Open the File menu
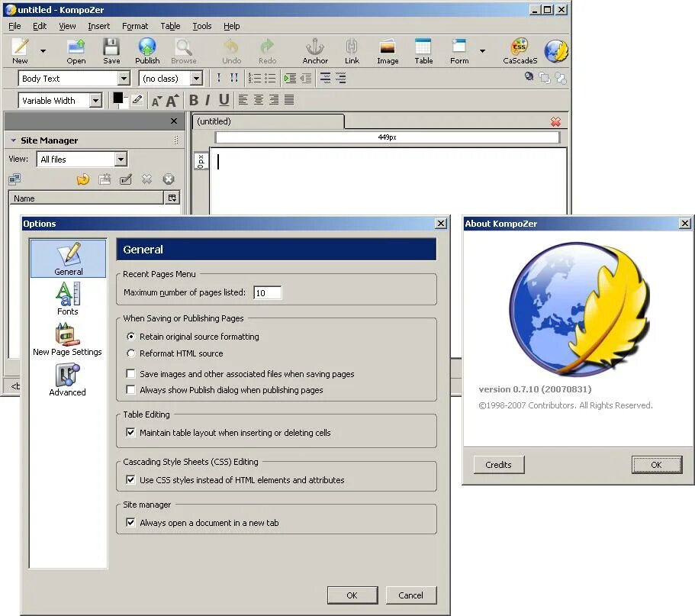This screenshot has width=695, height=616. (x=14, y=26)
